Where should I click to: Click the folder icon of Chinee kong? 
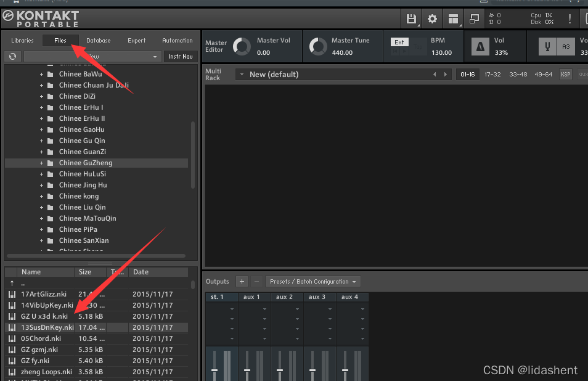click(51, 196)
